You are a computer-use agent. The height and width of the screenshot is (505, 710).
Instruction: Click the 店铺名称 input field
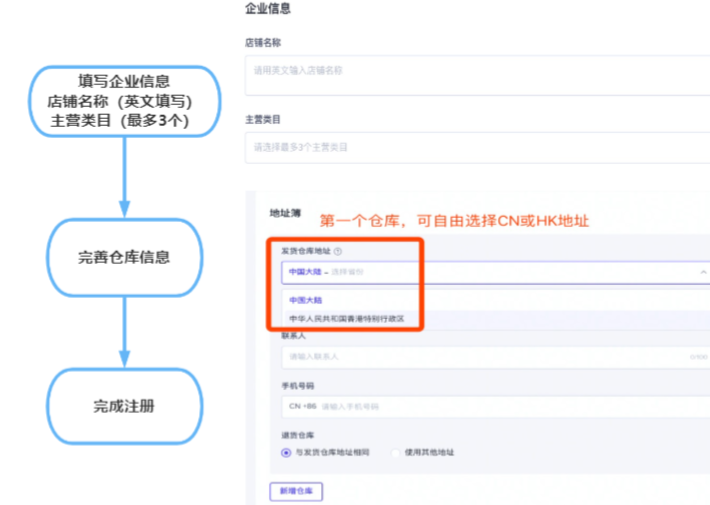click(476, 70)
